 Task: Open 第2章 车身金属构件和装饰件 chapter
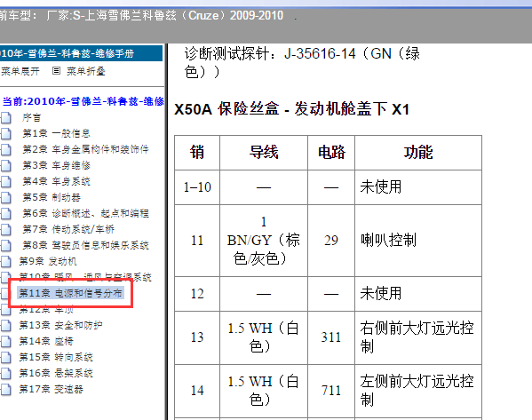tap(85, 149)
